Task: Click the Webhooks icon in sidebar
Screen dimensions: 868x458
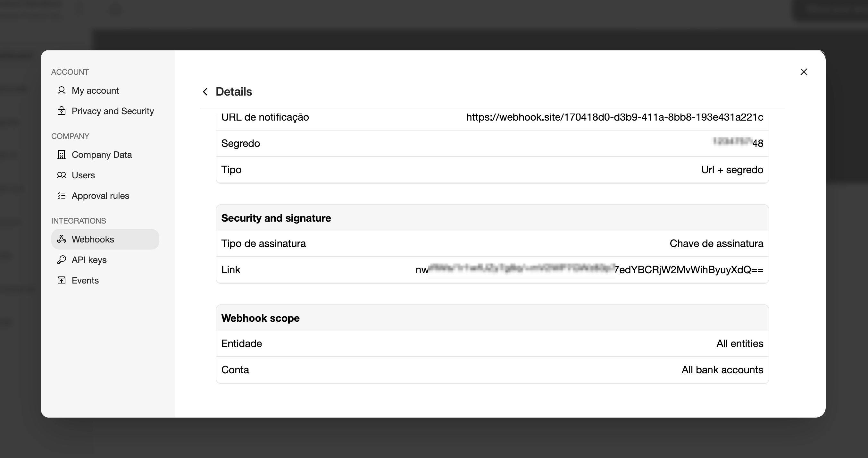Action: tap(61, 239)
